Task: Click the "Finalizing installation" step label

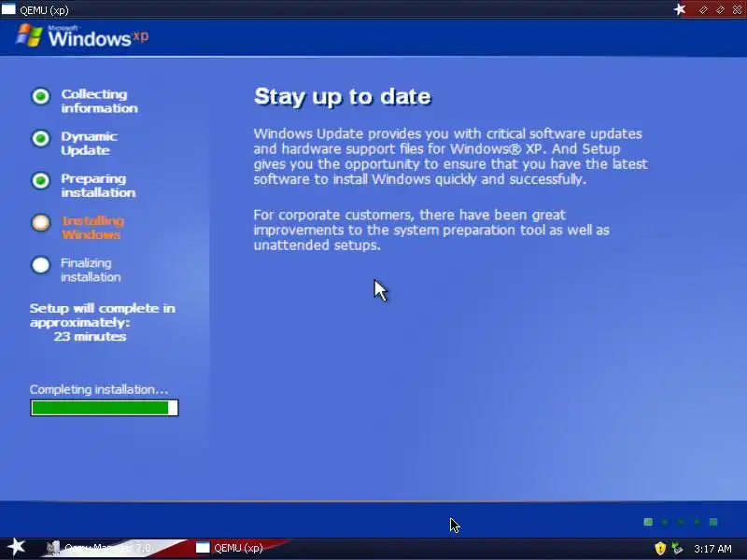Action: click(x=91, y=270)
